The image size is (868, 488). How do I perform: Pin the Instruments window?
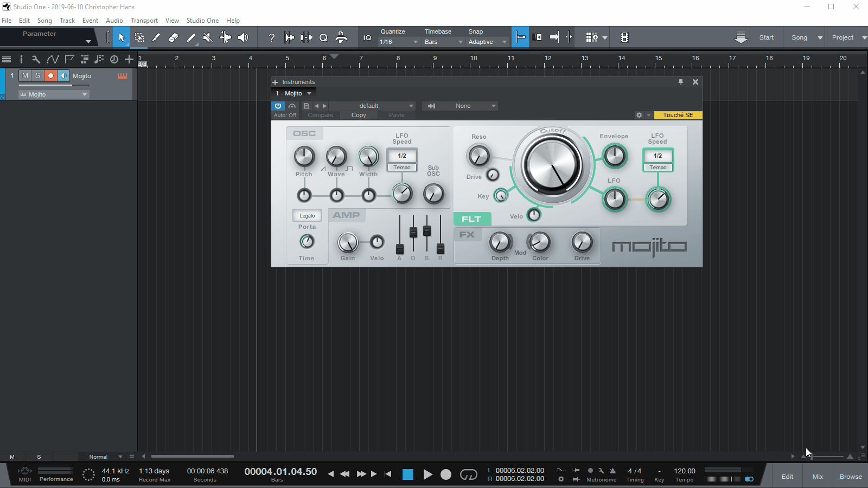[680, 82]
